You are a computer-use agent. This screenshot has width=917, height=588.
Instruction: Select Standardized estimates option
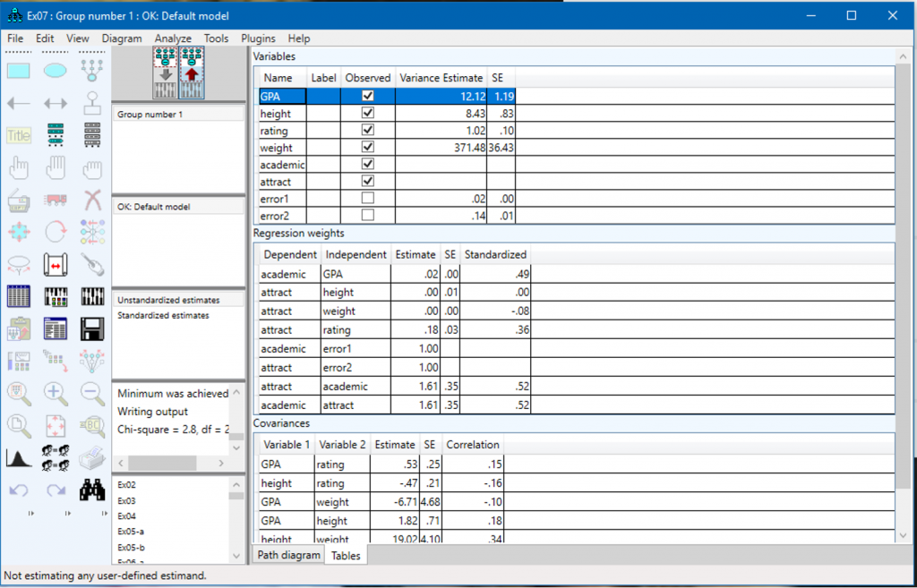163,316
